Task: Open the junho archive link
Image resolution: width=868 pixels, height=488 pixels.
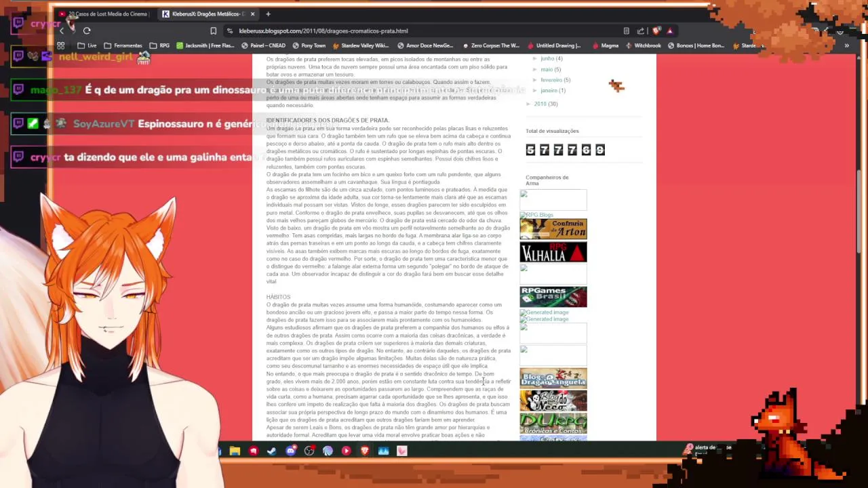Action: tap(547, 59)
